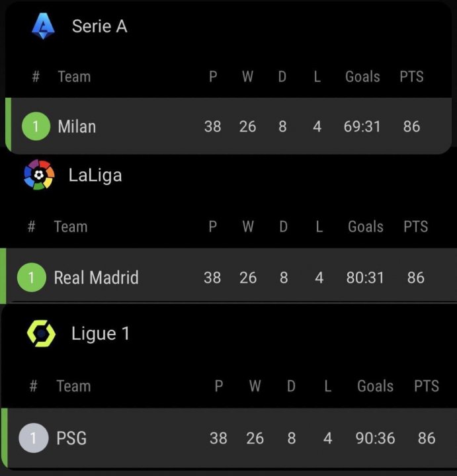Click Real Madrid's green rank 1 badge
The image size is (457, 476).
pyautogui.click(x=31, y=277)
